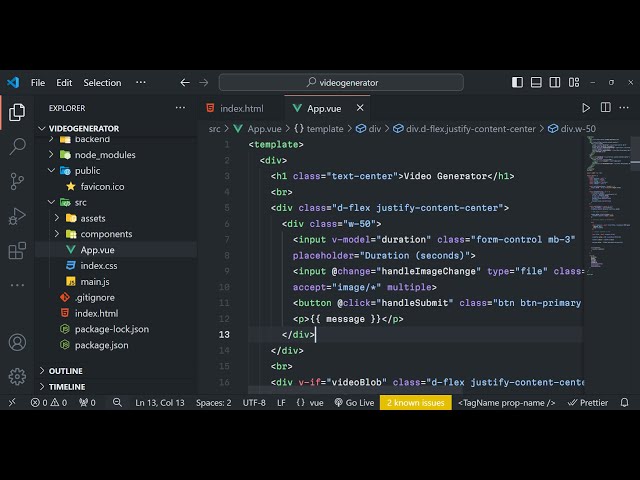Open the Manage gear icon

tap(17, 376)
